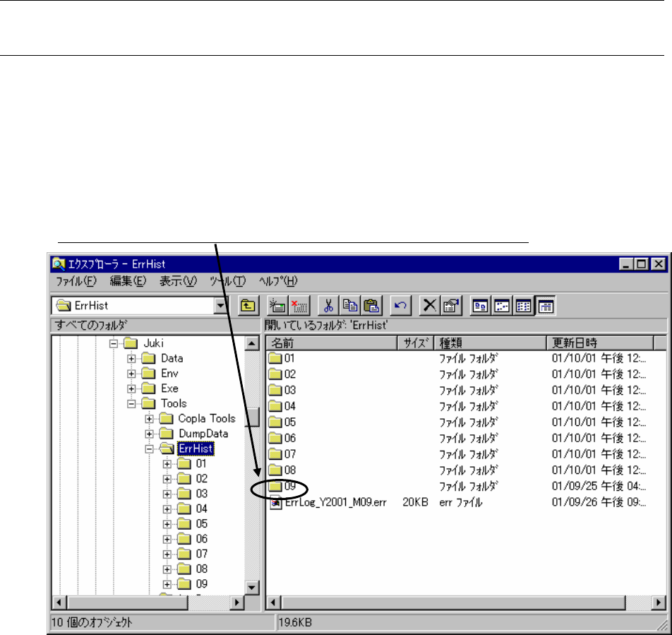The image size is (672, 635).
Task: Open the 表示(V) menu
Action: [x=178, y=281]
